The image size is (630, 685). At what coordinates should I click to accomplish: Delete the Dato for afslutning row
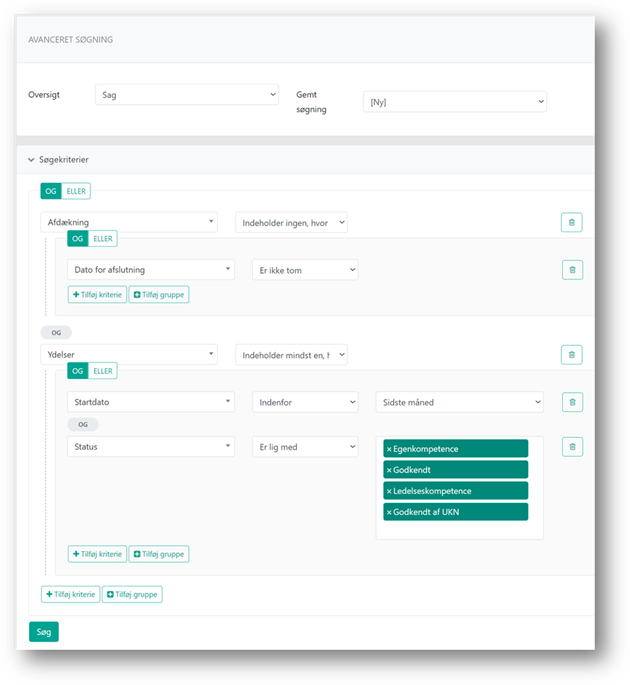(x=571, y=269)
